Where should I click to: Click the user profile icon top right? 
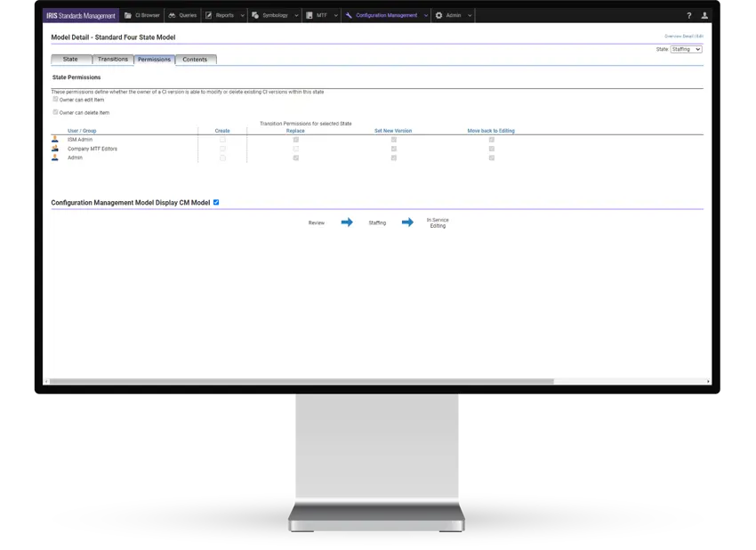704,15
